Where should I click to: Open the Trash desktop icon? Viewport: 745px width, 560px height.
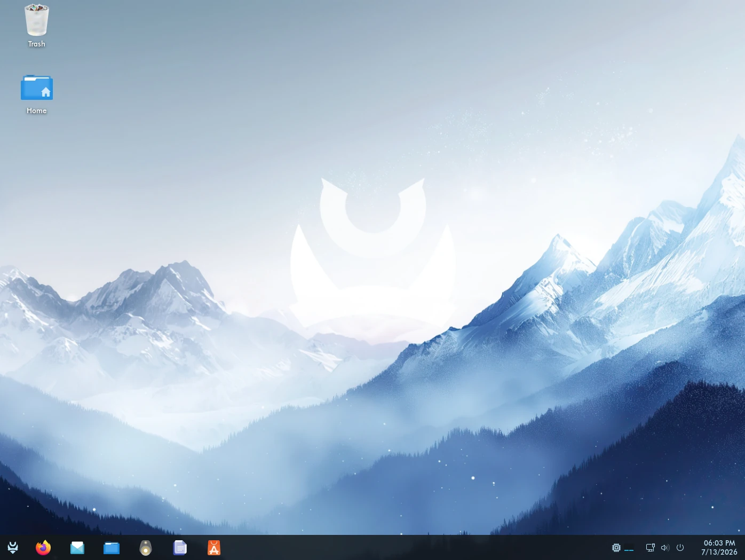[37, 20]
